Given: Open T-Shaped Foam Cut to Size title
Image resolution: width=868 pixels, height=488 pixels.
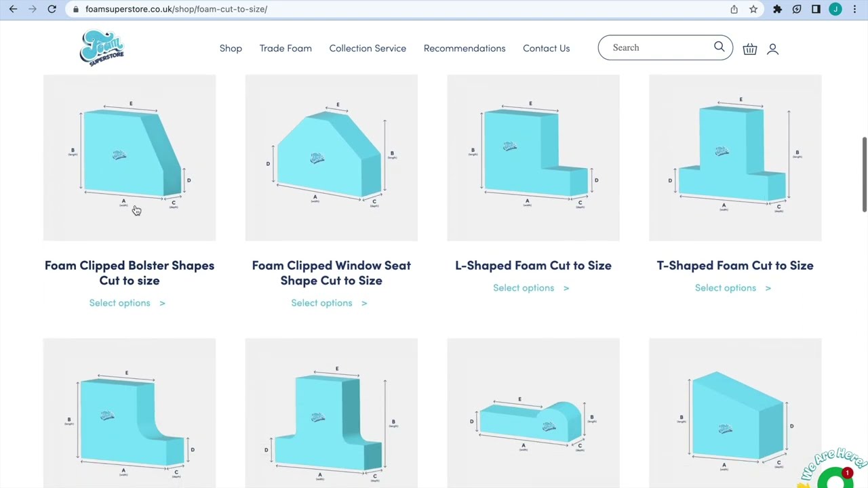Looking at the screenshot, I should pyautogui.click(x=735, y=265).
